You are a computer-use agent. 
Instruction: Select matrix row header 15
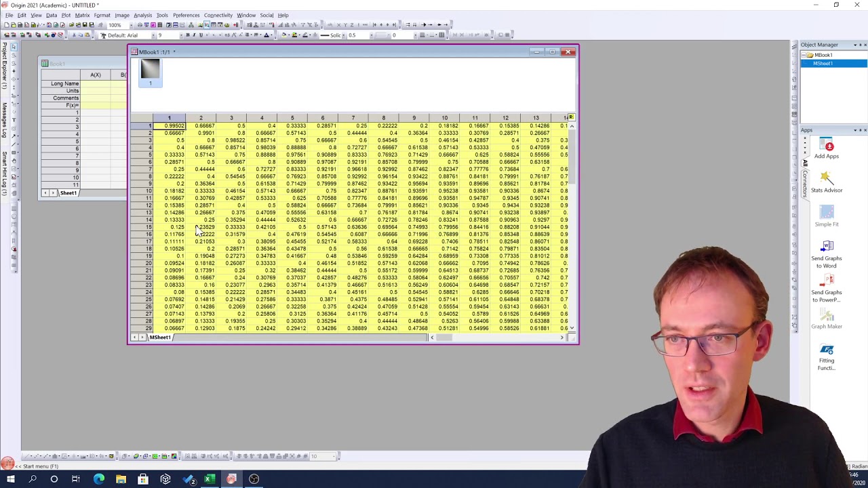[142, 227]
